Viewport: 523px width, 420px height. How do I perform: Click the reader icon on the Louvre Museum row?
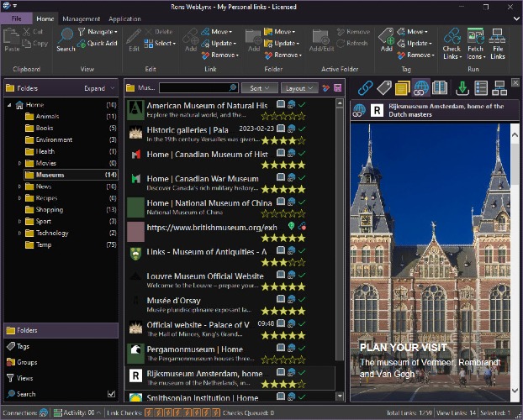(x=281, y=275)
